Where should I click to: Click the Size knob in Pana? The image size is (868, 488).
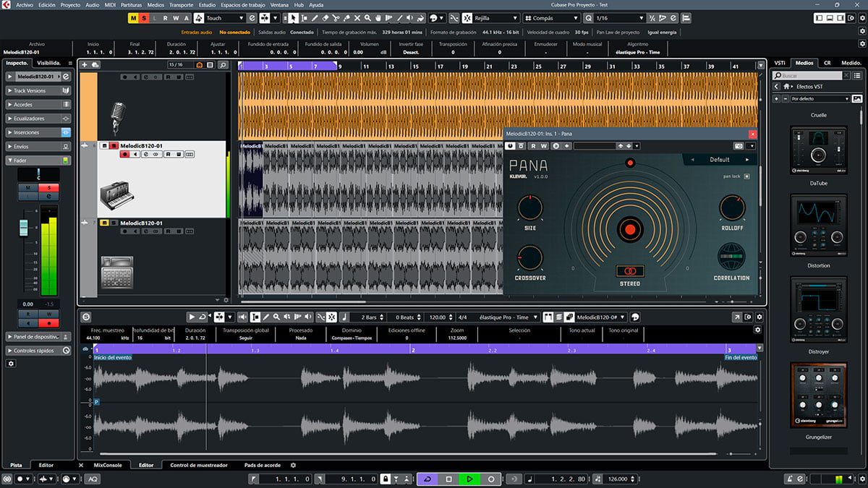point(529,208)
